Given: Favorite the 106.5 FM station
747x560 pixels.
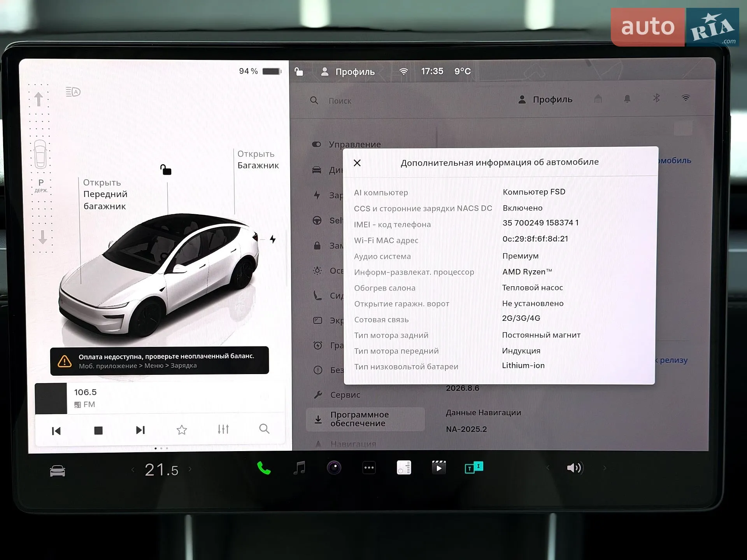Looking at the screenshot, I should (182, 430).
